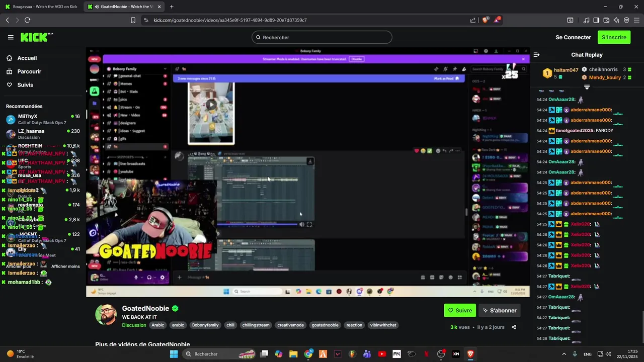
Task: Toggle the browser sidebar panel
Action: click(x=596, y=20)
